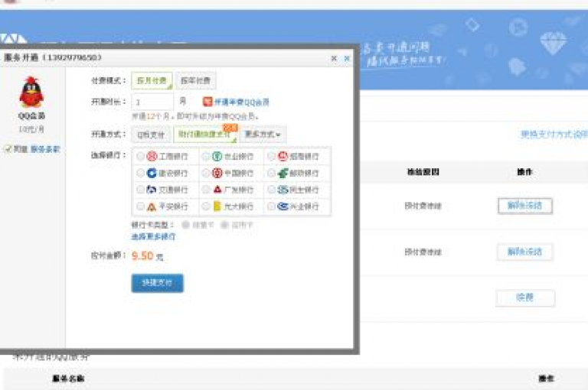588x390 pixels.
Task: Click the 邮政银行 green logo icon
Action: 283,173
